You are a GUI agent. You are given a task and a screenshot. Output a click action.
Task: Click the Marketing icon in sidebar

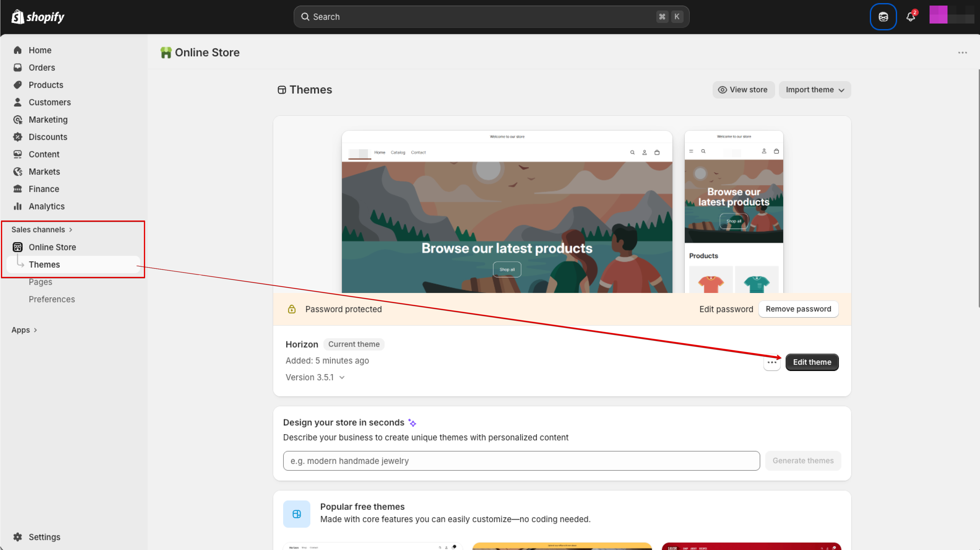(18, 120)
